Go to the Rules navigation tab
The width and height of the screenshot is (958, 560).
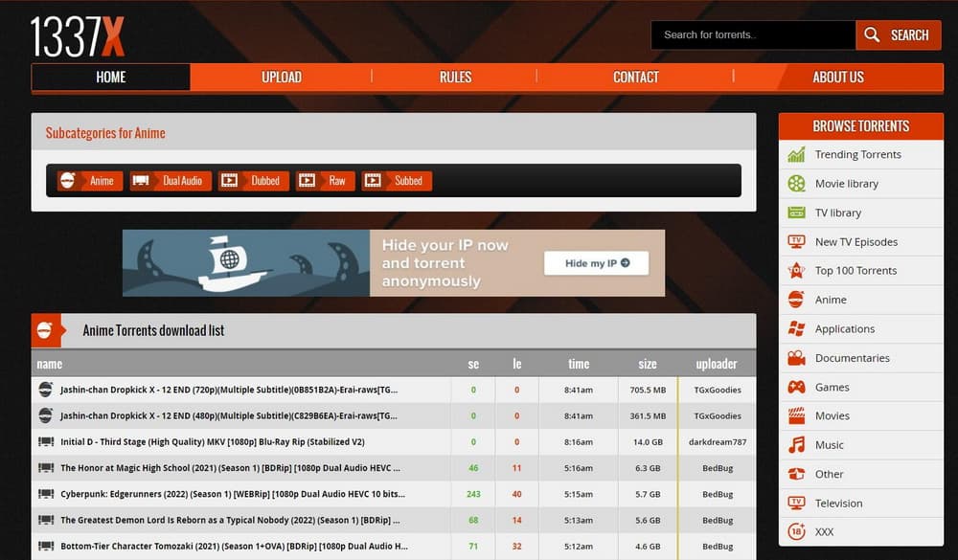pos(455,78)
